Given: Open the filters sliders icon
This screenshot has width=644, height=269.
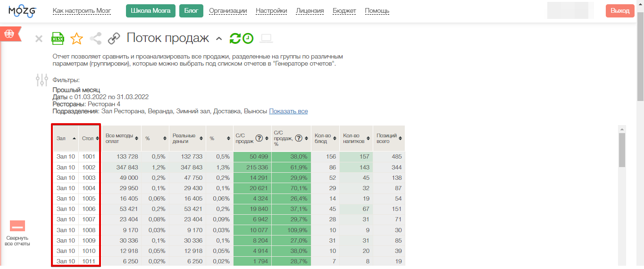Looking at the screenshot, I should tap(42, 80).
